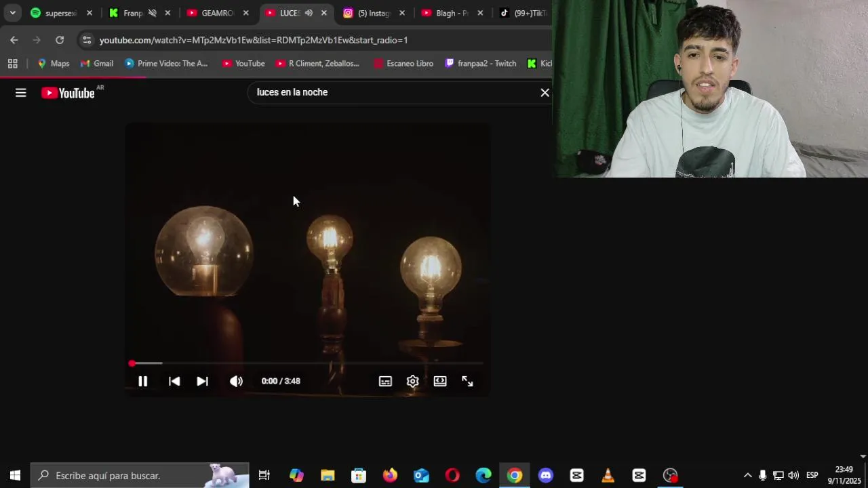
Task: Unmute the Kick tab via muted speaker icon
Action: coord(152,13)
